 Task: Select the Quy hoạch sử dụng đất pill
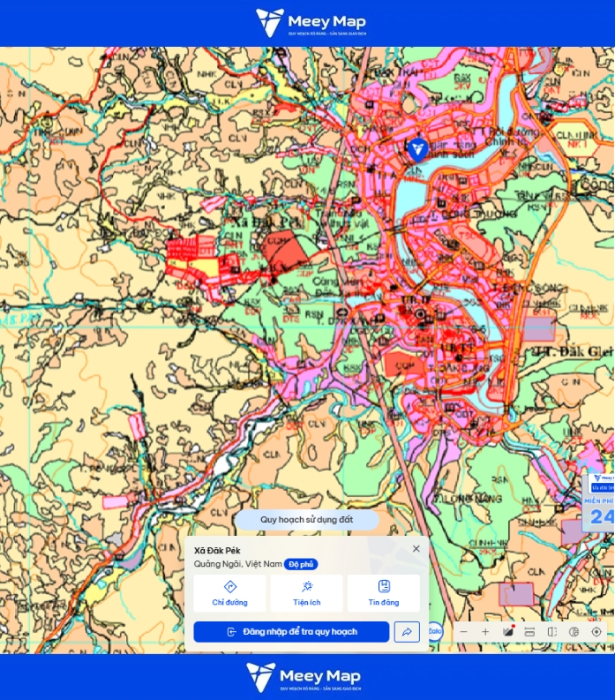306,520
